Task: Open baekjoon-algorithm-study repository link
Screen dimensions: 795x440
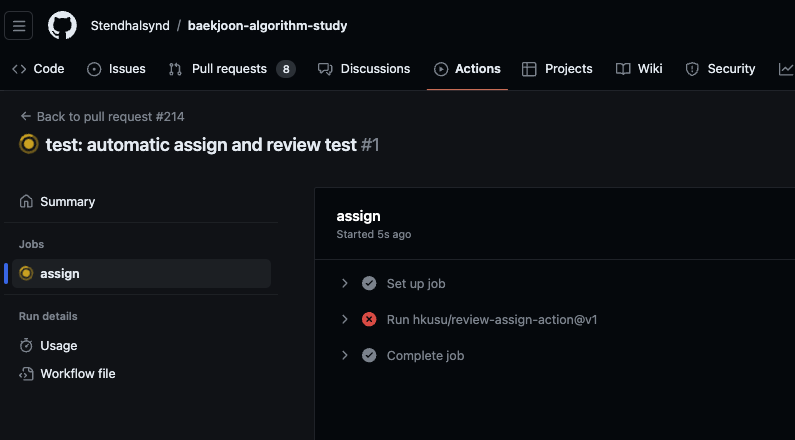Action: click(267, 26)
